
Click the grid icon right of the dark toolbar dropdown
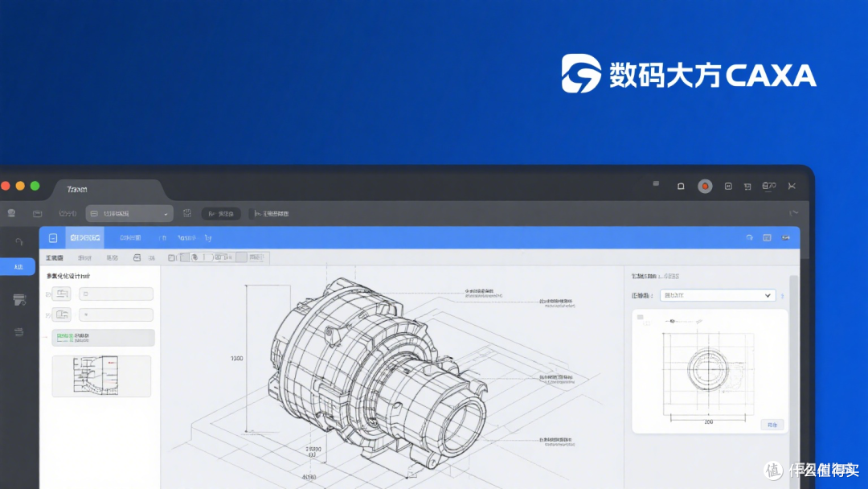[187, 213]
